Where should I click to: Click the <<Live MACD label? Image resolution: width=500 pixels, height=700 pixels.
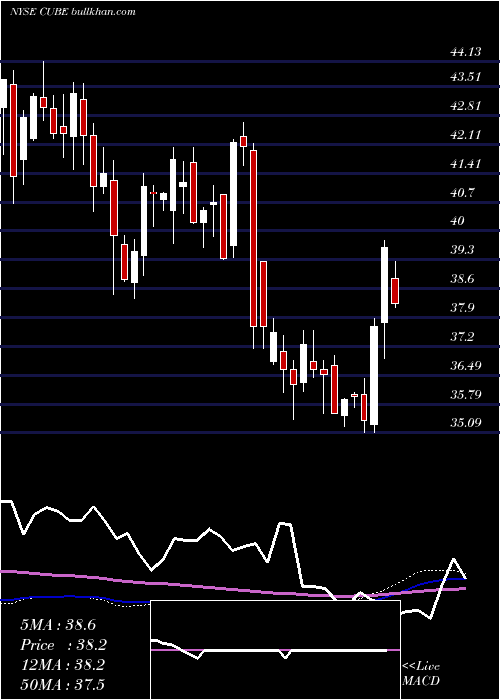421,674
